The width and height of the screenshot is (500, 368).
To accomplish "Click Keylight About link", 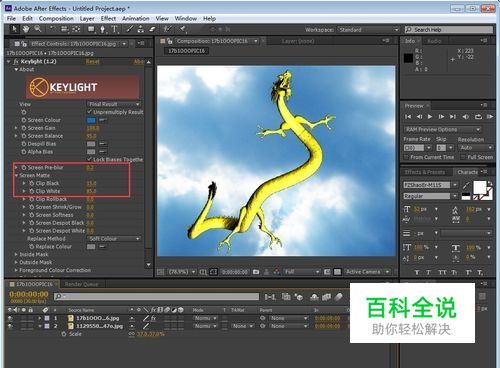I will (139, 62).
